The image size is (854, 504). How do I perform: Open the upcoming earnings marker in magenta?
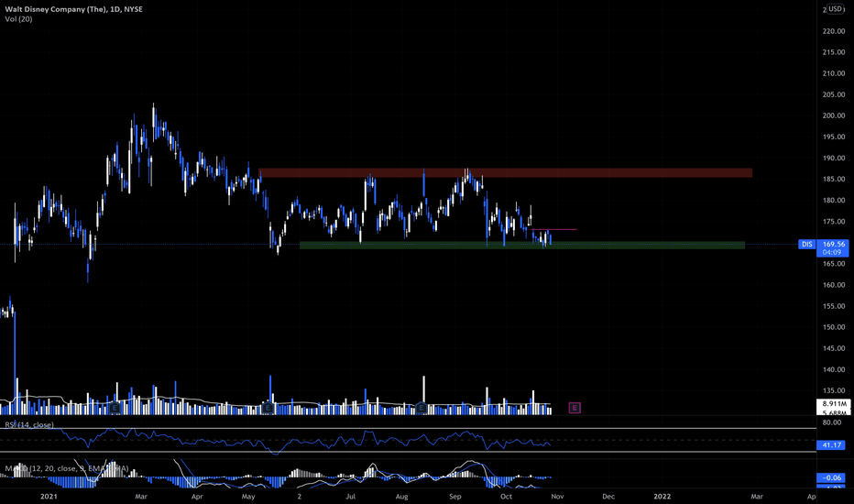coord(575,408)
